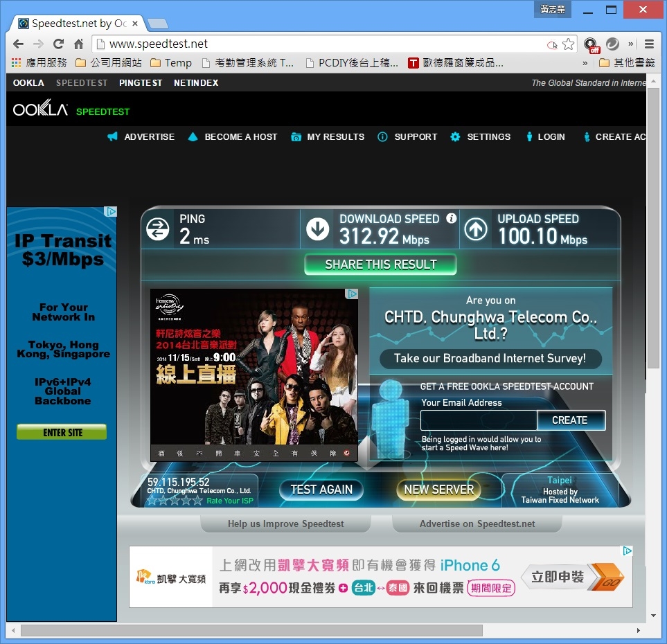The height and width of the screenshot is (644, 667).
Task: Rate the ISP with the star rating
Action: (x=175, y=501)
